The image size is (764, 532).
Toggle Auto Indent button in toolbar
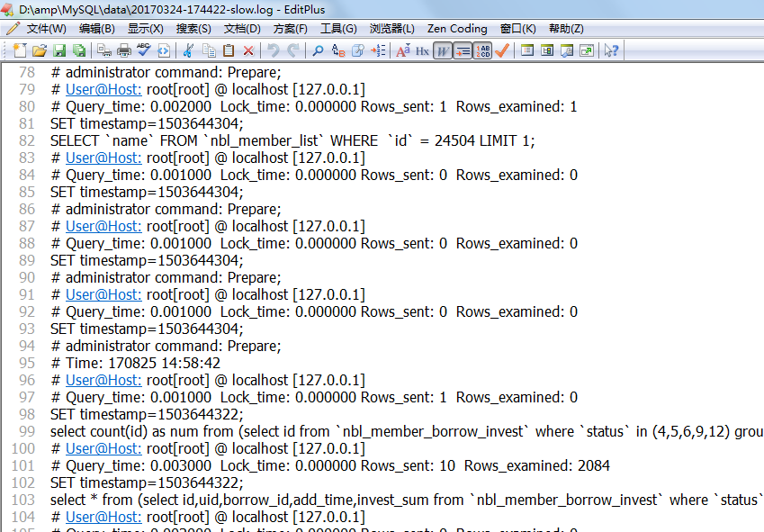tap(463, 50)
